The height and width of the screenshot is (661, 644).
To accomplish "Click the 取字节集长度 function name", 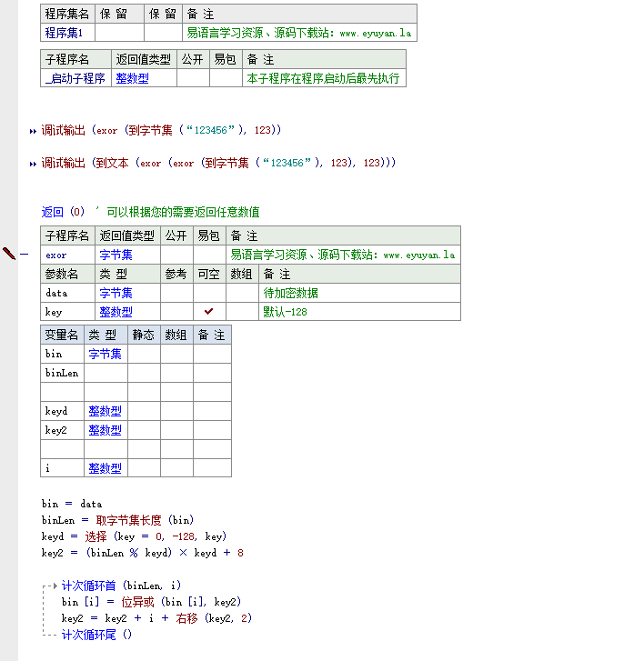I will [x=128, y=520].
